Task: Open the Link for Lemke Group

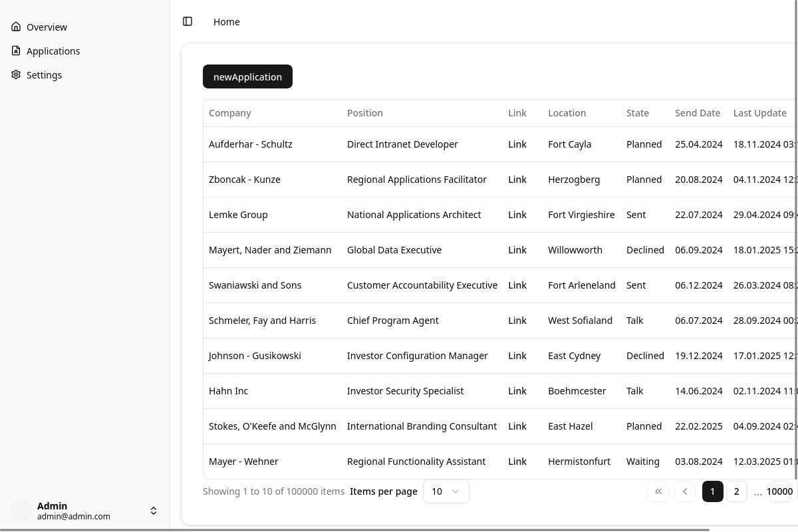Action: [x=517, y=215]
